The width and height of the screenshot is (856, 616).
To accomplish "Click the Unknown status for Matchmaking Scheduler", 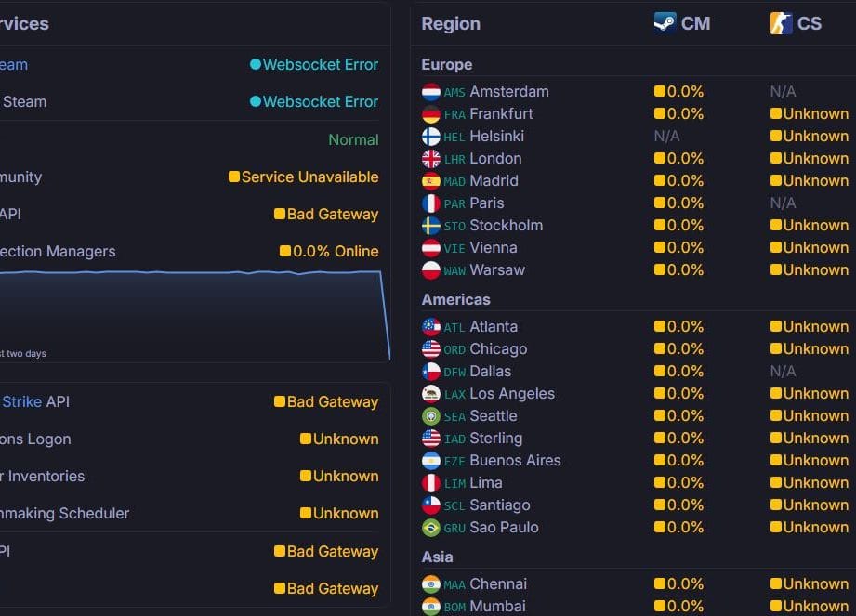I will [339, 514].
